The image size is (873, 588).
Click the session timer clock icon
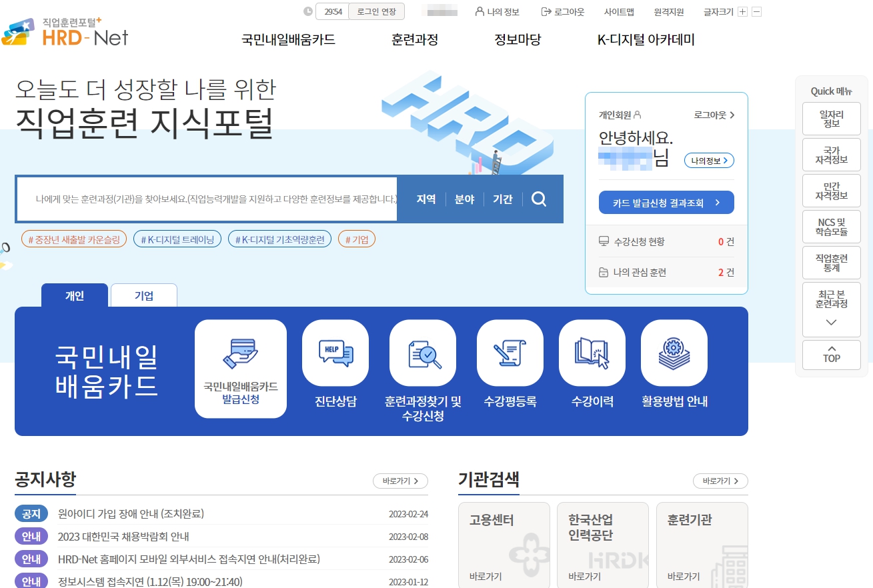coord(307,11)
